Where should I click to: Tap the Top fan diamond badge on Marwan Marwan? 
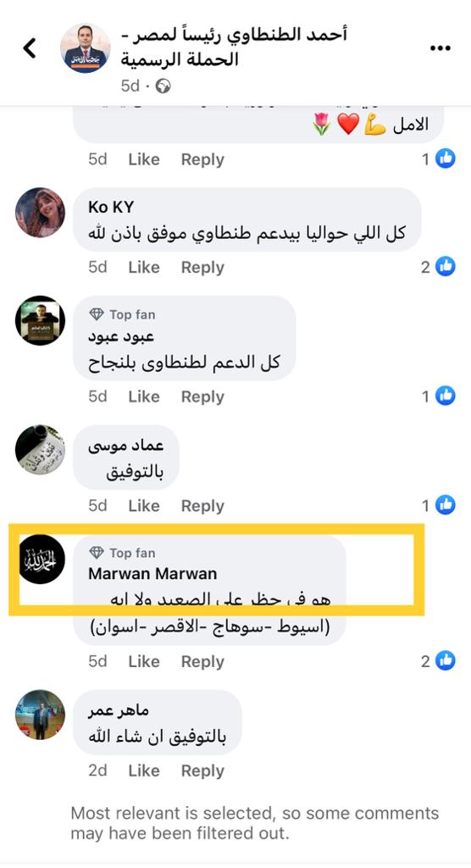[x=97, y=553]
